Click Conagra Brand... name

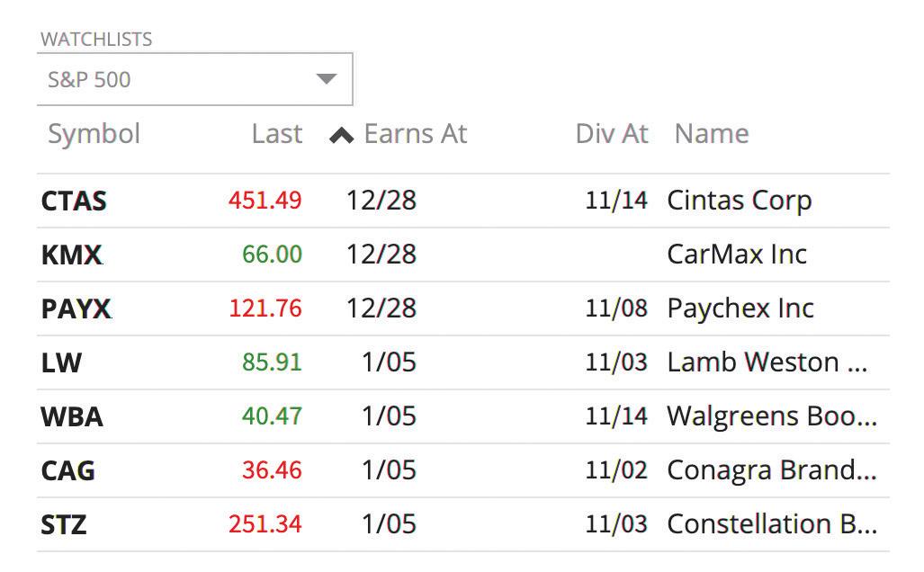[772, 470]
